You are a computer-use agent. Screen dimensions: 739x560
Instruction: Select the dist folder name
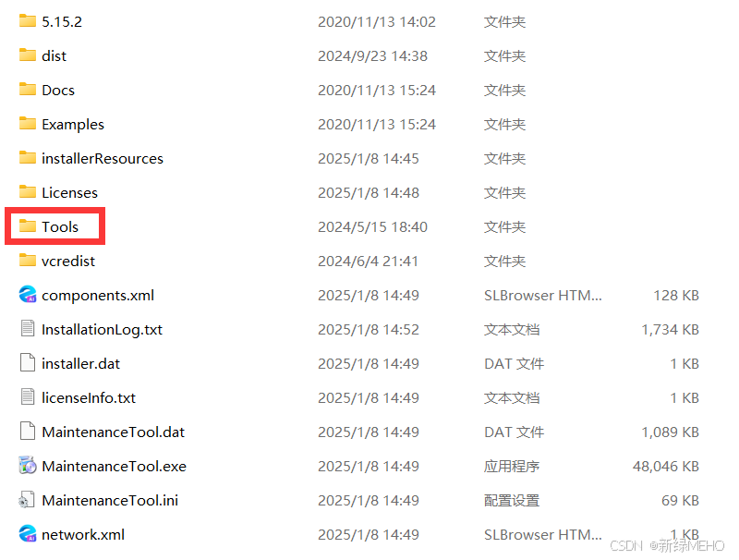pos(54,56)
